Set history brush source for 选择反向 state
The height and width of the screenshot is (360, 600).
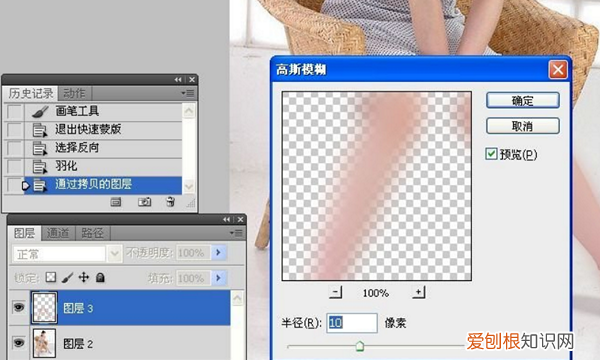click(15, 148)
